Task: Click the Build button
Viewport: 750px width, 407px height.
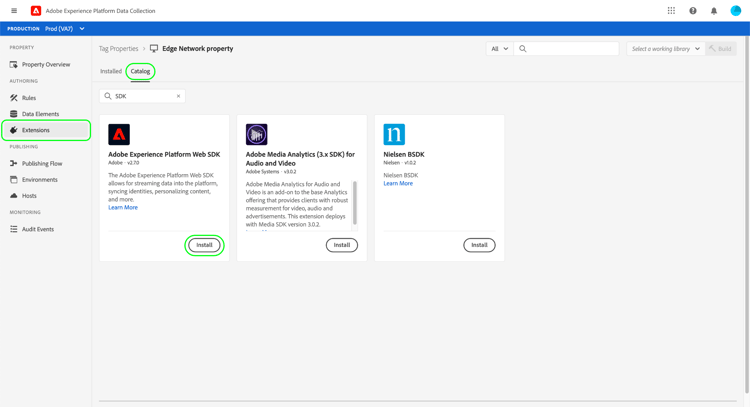Action: pos(720,49)
